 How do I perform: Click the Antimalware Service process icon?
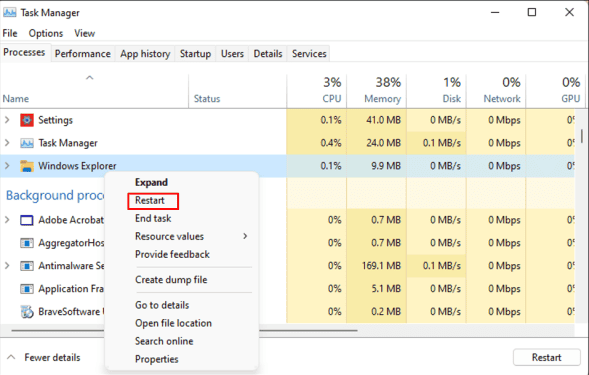point(27,266)
